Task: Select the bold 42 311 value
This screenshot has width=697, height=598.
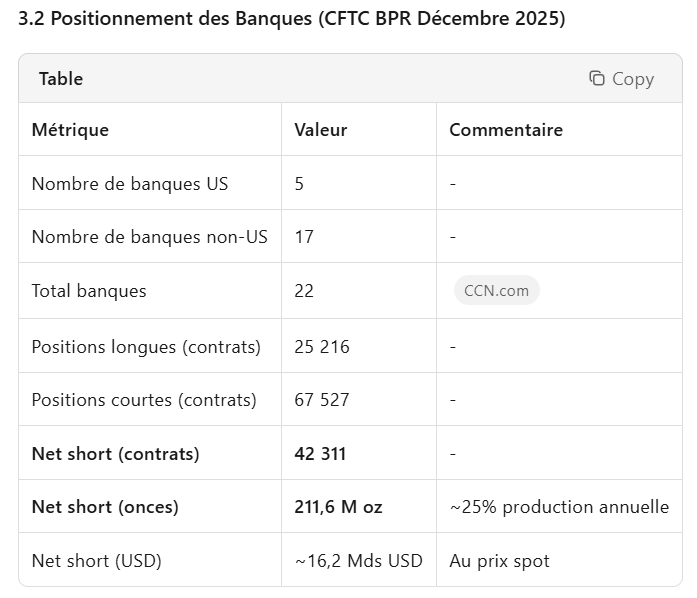Action: tap(320, 454)
